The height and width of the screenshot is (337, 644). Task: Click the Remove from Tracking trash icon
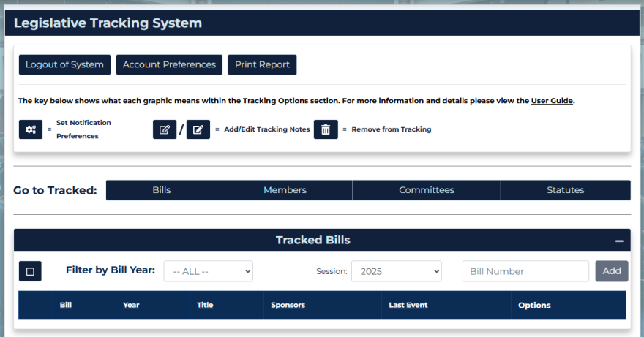(x=326, y=129)
